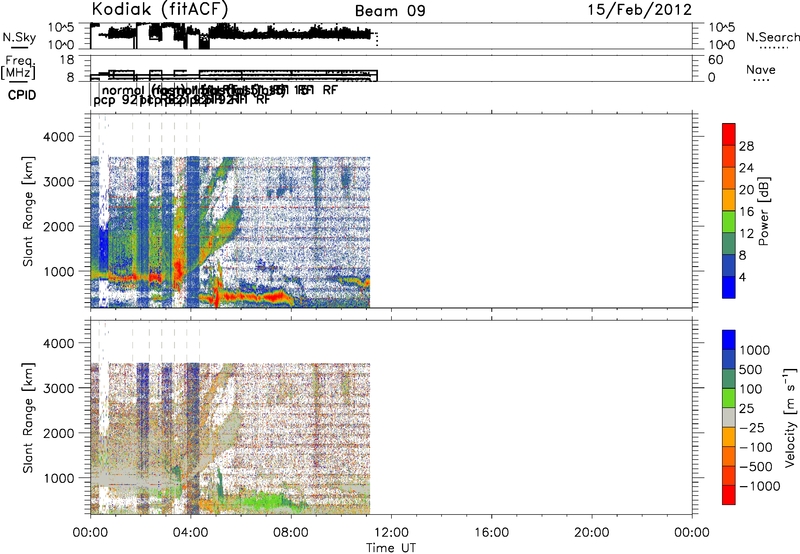This screenshot has width=800, height=554.
Task: Click the '18' frequency axis tick
Action: pos(67,60)
